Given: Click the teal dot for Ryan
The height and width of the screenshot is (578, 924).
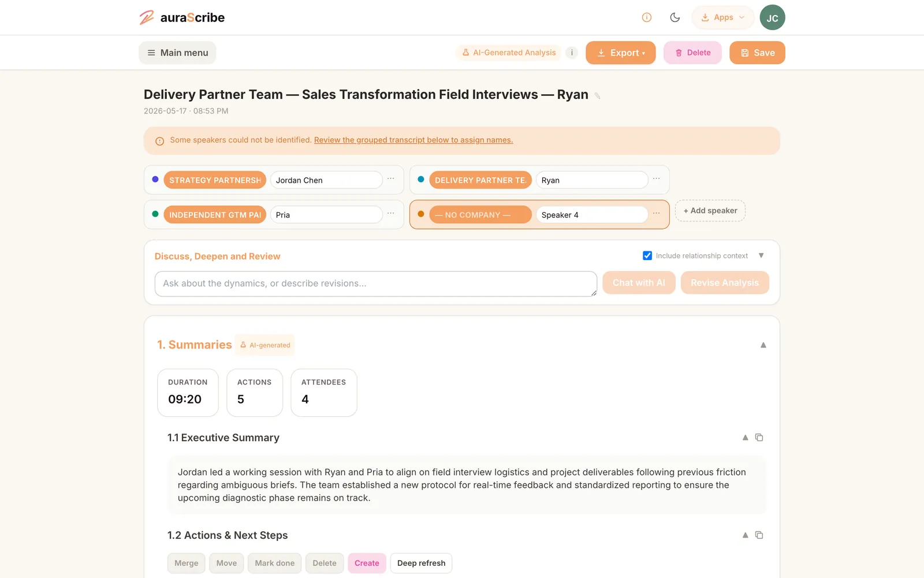Looking at the screenshot, I should tap(421, 179).
